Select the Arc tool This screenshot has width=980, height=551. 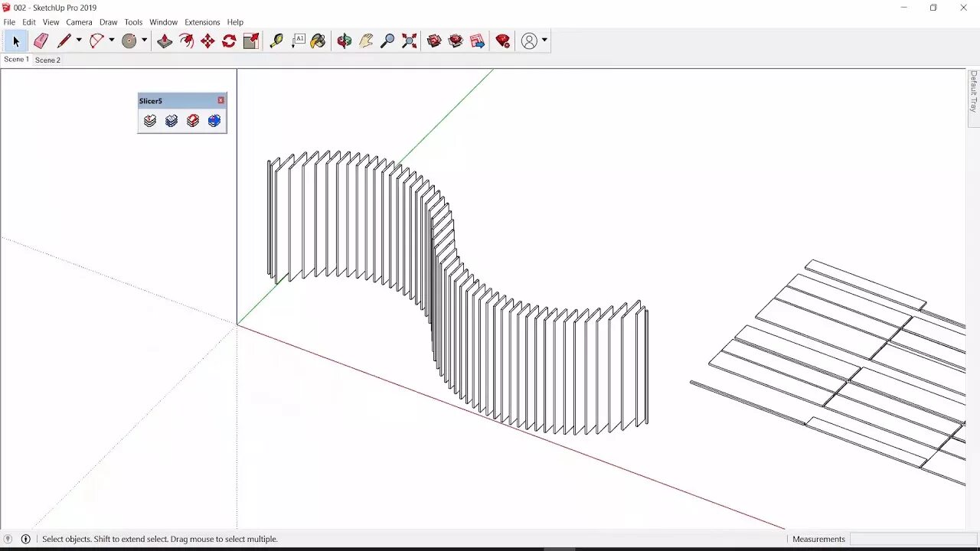click(x=96, y=41)
